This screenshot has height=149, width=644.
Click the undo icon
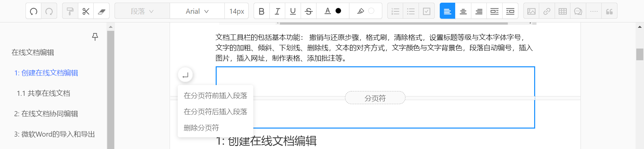click(34, 11)
